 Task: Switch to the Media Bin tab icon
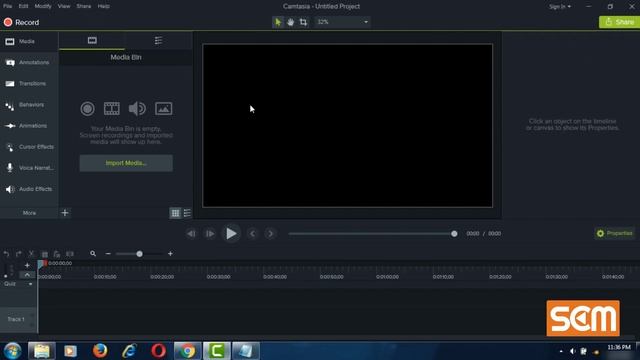(x=92, y=40)
